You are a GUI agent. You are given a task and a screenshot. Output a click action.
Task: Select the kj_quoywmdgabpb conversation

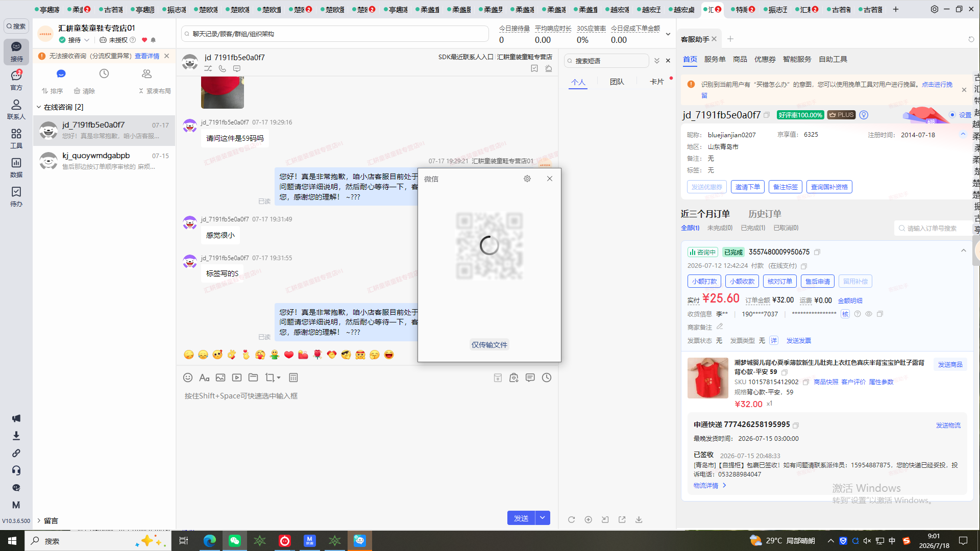(104, 161)
